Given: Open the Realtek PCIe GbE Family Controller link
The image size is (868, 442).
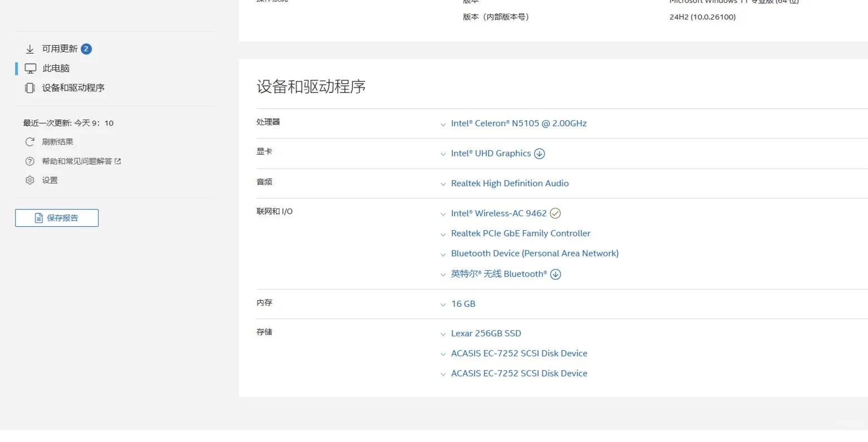Looking at the screenshot, I should click(x=520, y=233).
